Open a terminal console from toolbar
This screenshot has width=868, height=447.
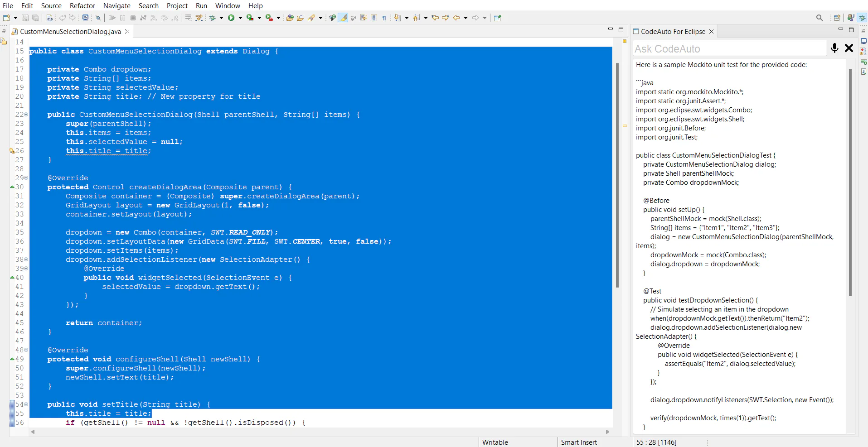[x=85, y=18]
